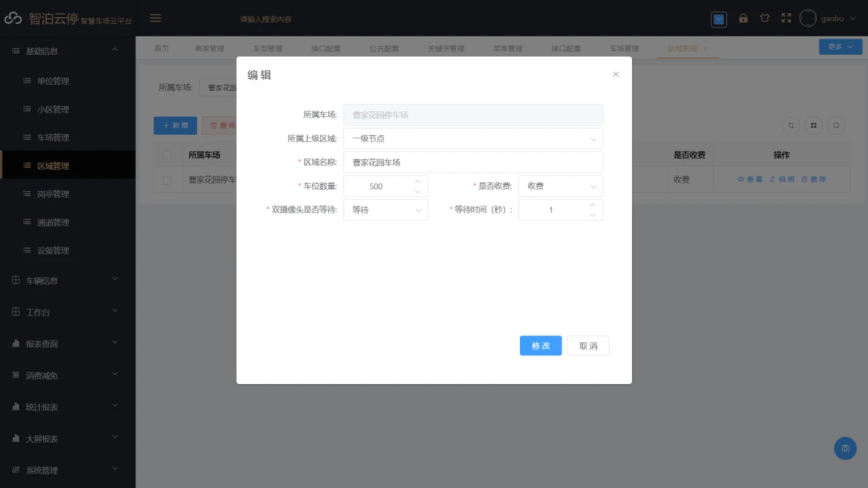Open 通道管理 in the sidebar
The height and width of the screenshot is (488, 868).
click(x=68, y=222)
